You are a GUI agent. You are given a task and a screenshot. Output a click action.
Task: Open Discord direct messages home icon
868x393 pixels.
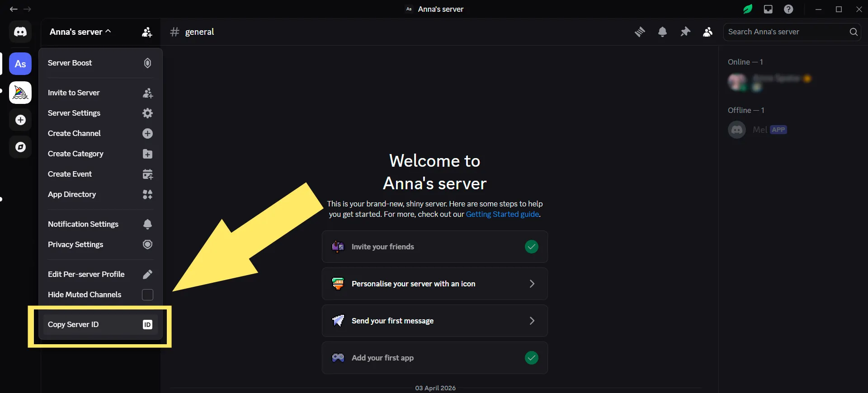tap(20, 32)
